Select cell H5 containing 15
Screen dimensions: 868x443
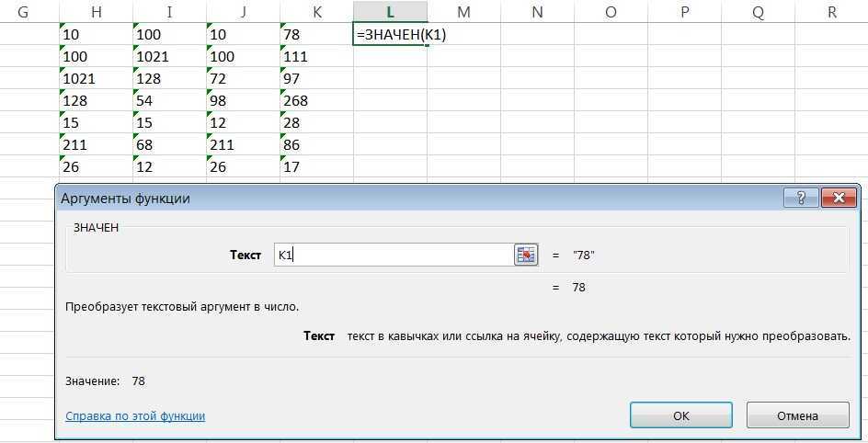click(96, 123)
